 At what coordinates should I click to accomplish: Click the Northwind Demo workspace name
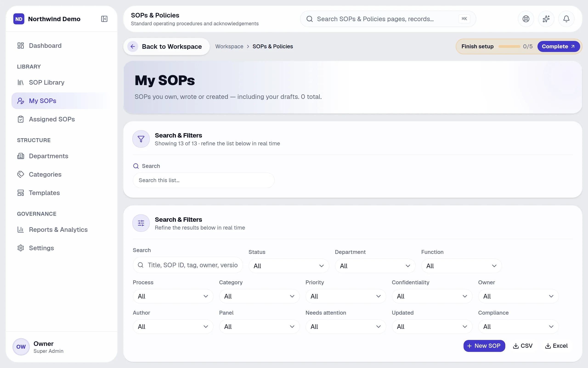click(54, 19)
